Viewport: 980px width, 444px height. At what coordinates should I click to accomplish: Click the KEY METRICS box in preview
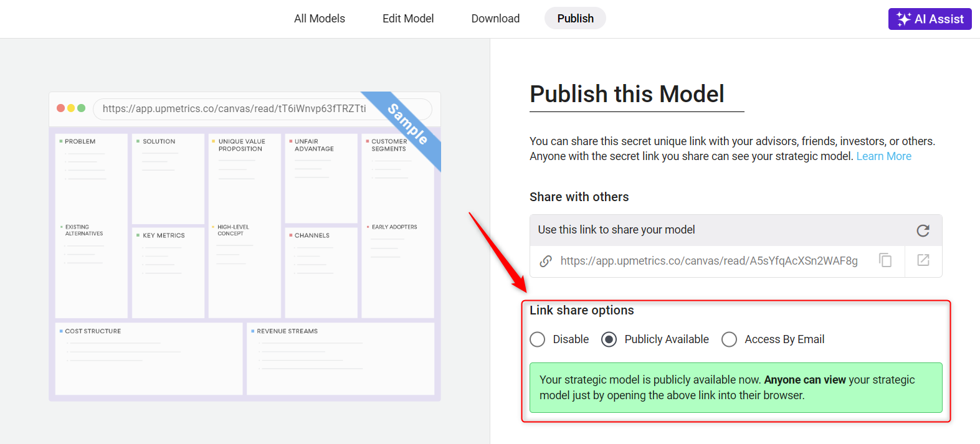[168, 272]
